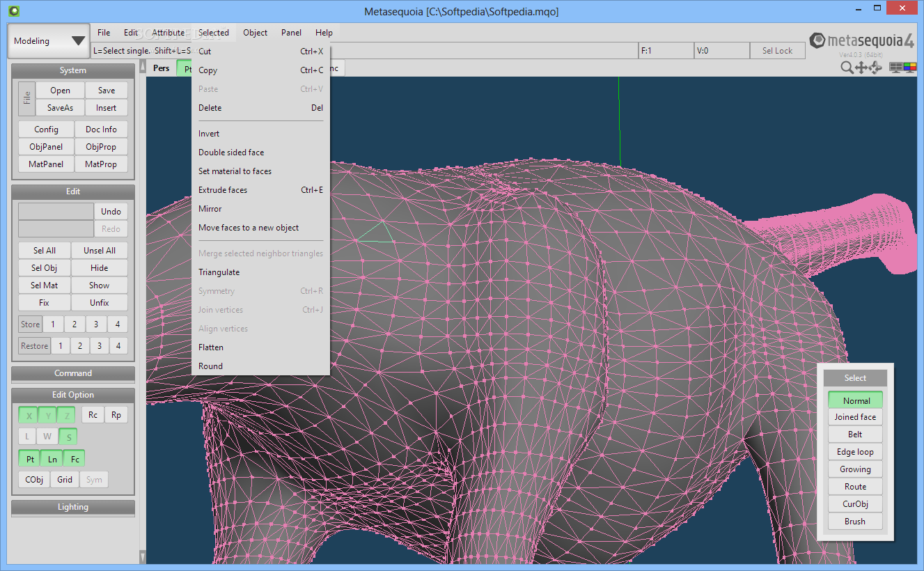Screen dimensions: 924x571
Task: Toggle the S screen coordinate option
Action: point(68,437)
